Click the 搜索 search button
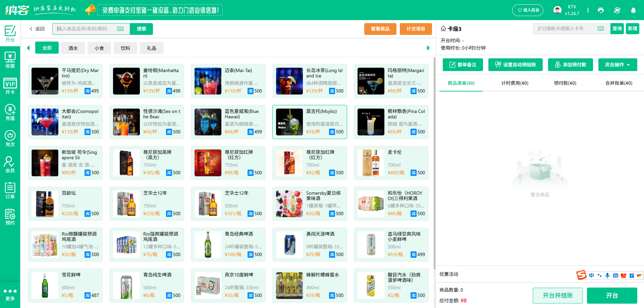This screenshot has height=308, width=644. click(x=142, y=29)
